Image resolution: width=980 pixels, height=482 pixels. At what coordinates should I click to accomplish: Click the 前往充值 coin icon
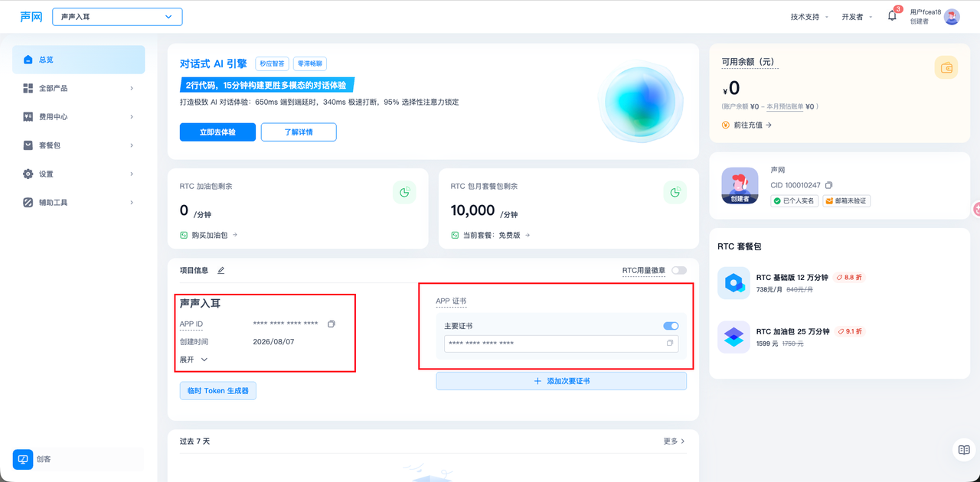pos(726,125)
